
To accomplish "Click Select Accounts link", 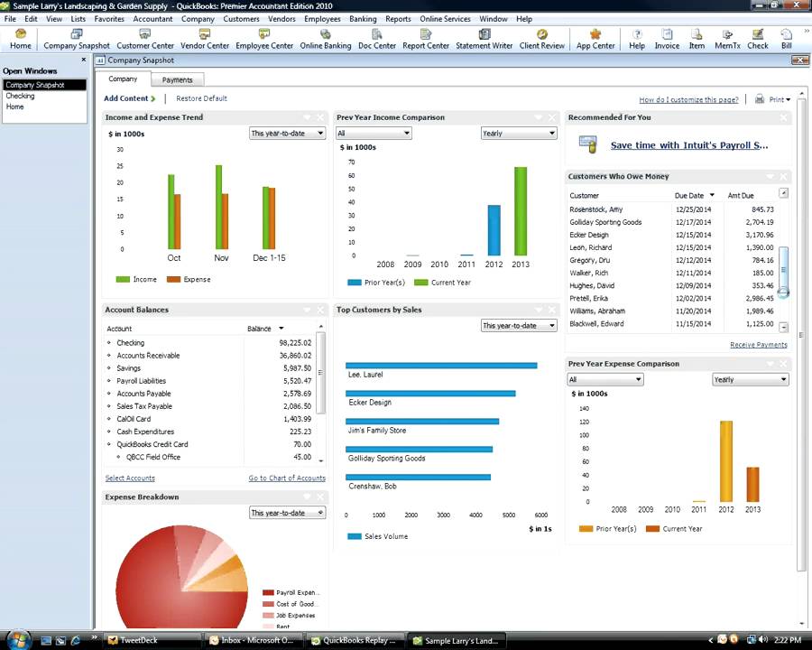I will point(130,478).
